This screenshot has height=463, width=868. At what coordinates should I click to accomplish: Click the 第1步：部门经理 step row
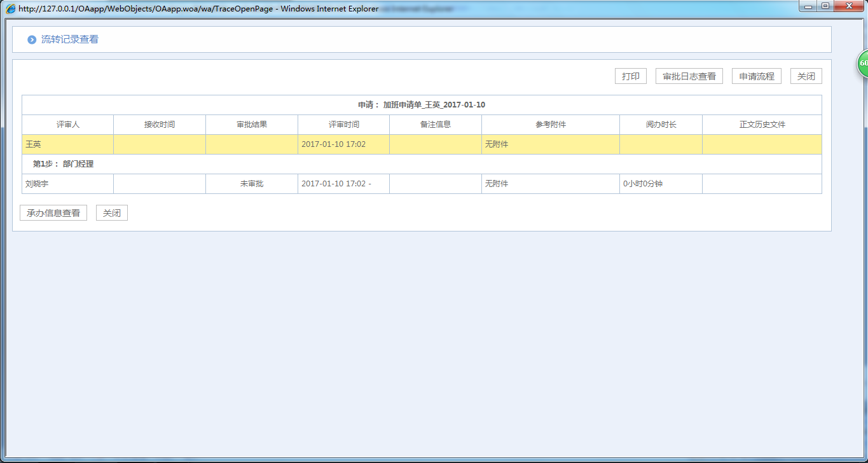(x=63, y=164)
